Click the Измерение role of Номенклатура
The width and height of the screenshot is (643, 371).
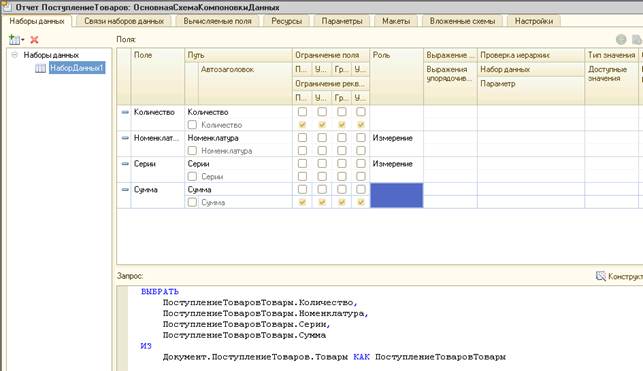tap(392, 138)
